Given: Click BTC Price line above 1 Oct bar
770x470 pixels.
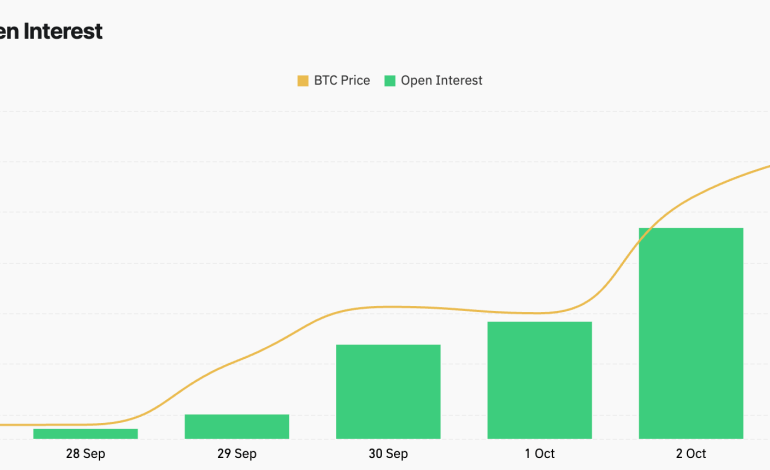Looking at the screenshot, I should tap(540, 313).
